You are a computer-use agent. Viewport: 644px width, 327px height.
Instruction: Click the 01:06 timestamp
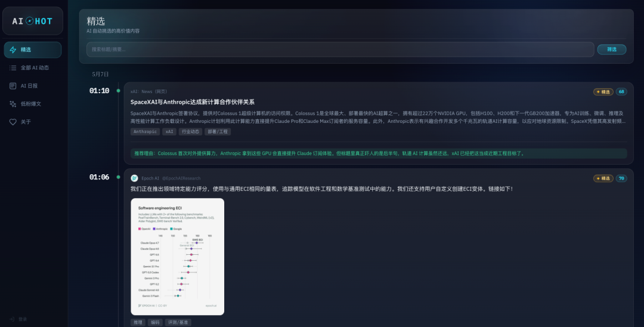(100, 177)
